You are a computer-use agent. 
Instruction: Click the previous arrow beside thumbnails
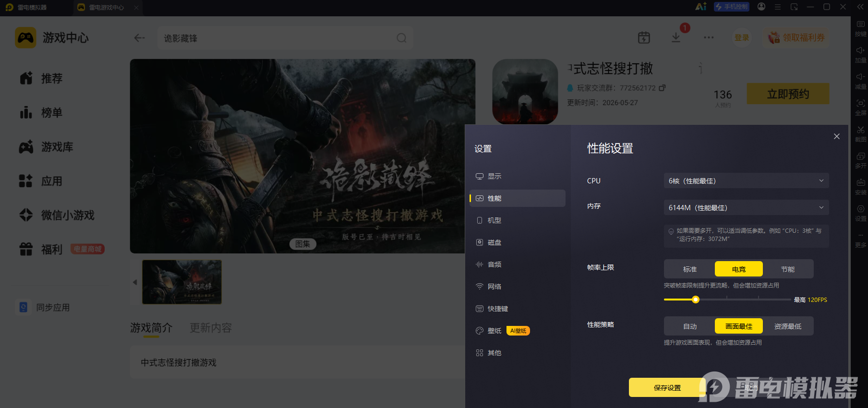pos(135,282)
